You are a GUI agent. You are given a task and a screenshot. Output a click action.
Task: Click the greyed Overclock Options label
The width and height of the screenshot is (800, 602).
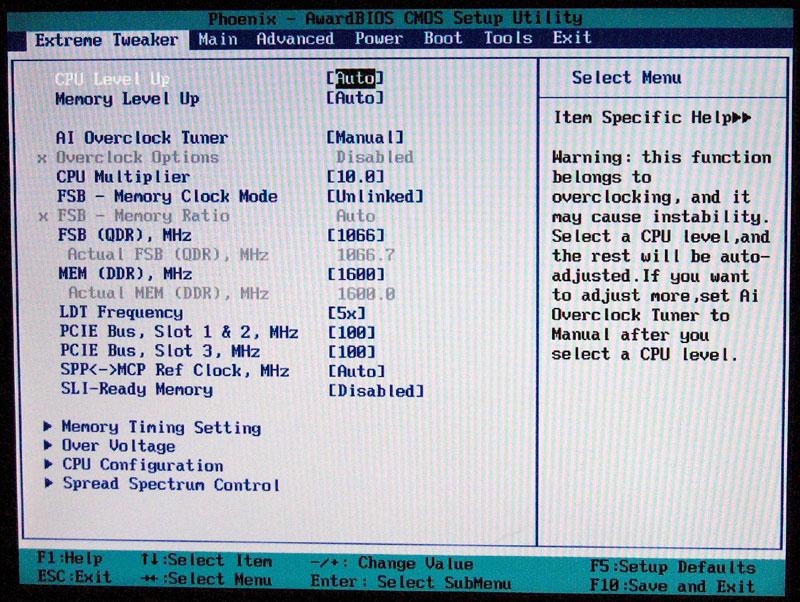tap(137, 158)
